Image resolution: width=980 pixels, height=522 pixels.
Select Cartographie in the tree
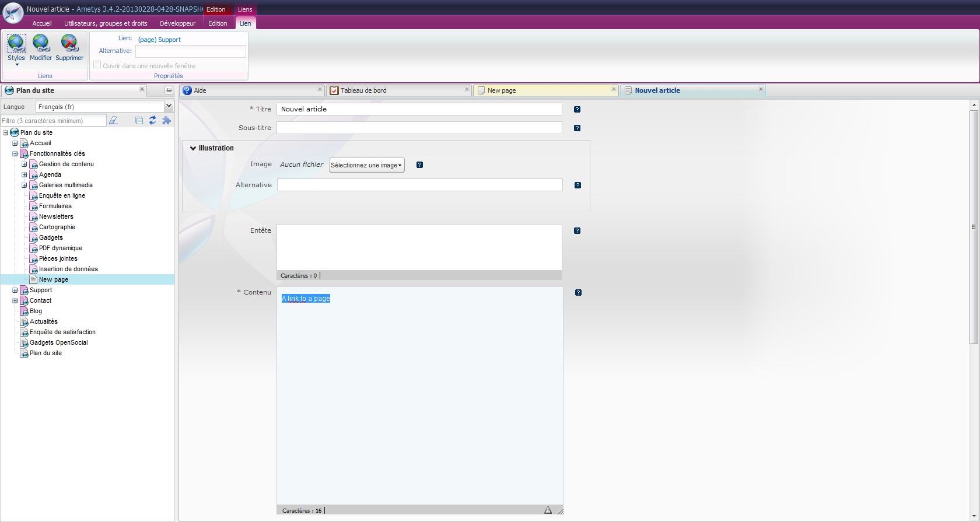coord(57,227)
